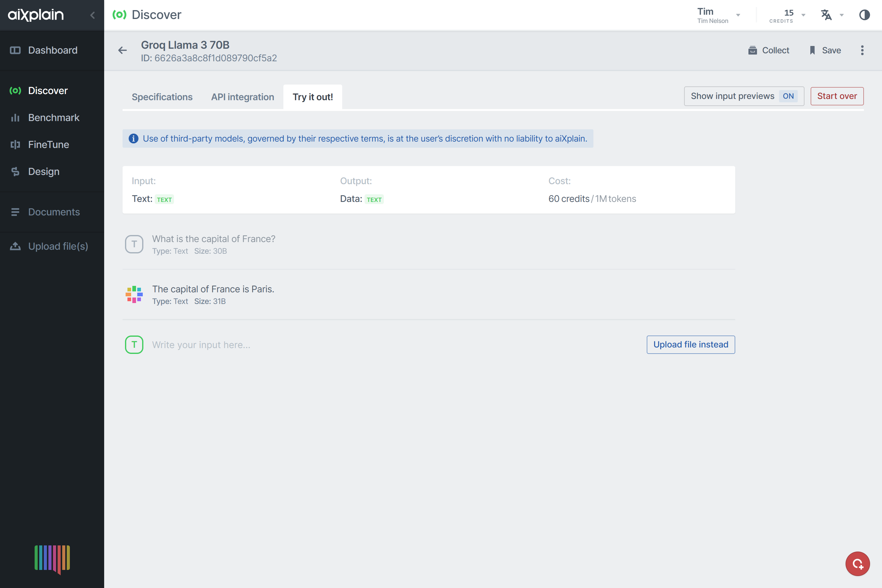
Task: Go to FineTune in sidebar
Action: tap(52, 145)
